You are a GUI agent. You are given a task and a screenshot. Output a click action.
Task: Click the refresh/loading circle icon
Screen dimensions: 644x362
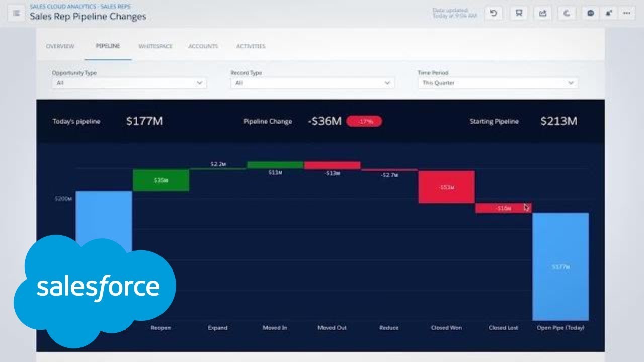point(567,14)
